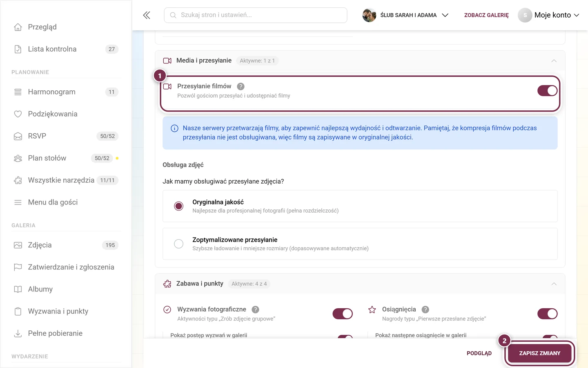Click the '195' count next to Zdjęcia
This screenshot has height=368, width=588.
point(110,245)
